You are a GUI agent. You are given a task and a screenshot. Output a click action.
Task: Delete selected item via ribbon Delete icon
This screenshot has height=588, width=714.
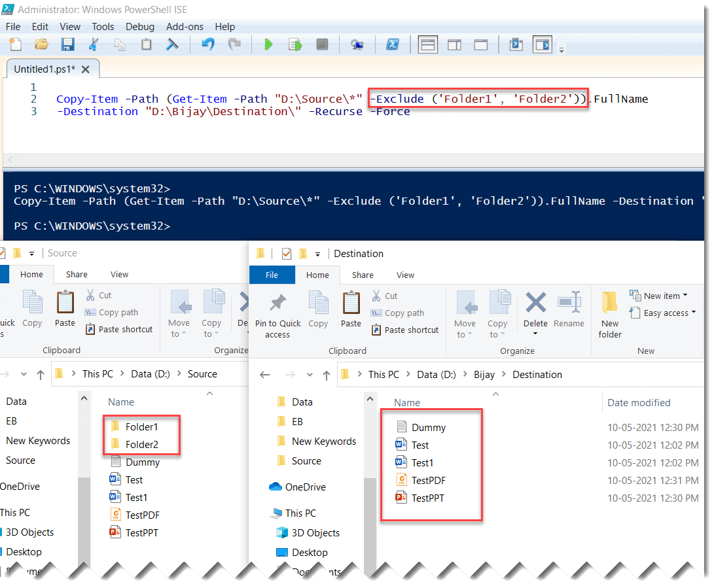pos(535,306)
